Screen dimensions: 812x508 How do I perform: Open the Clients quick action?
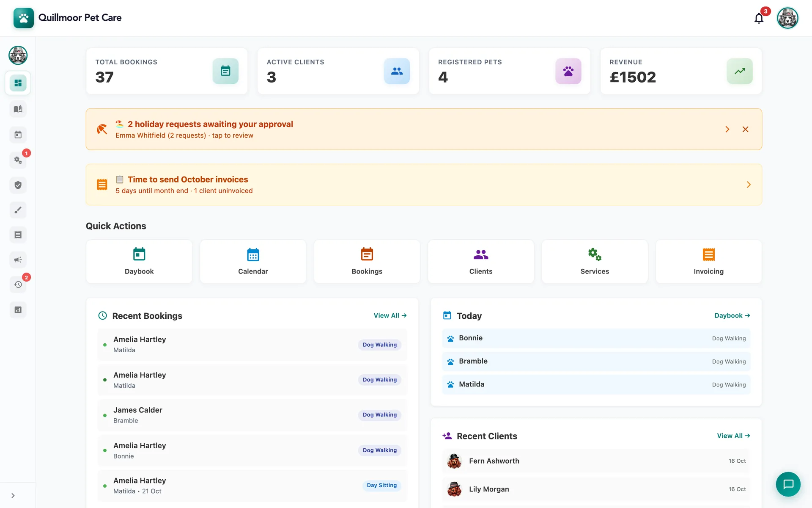(x=481, y=262)
